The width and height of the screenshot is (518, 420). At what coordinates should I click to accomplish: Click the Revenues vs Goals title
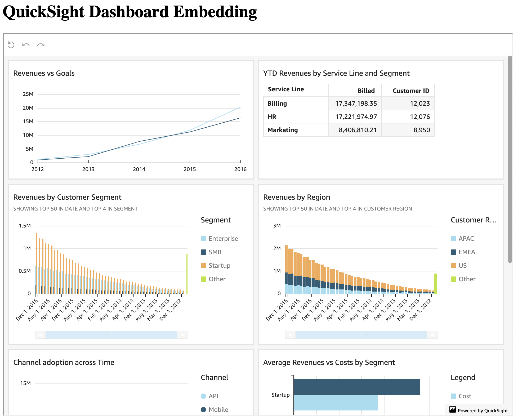click(44, 73)
